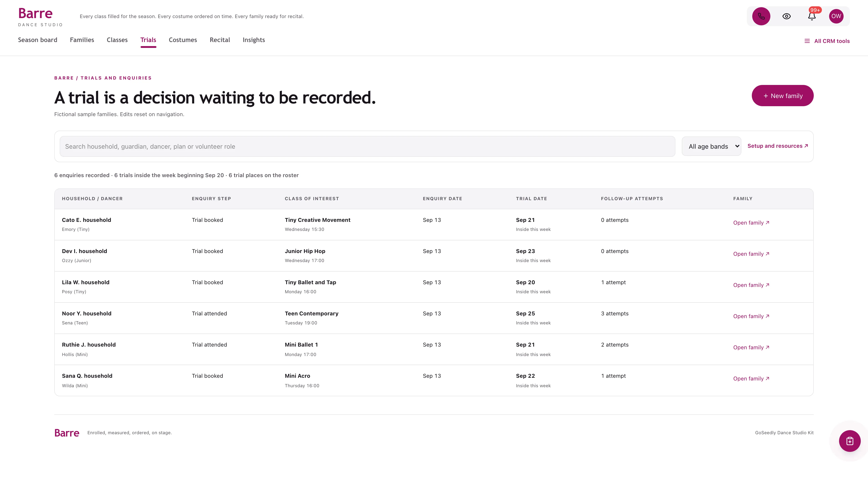This screenshot has width=868, height=488.
Task: Open the notifications bell
Action: (812, 16)
